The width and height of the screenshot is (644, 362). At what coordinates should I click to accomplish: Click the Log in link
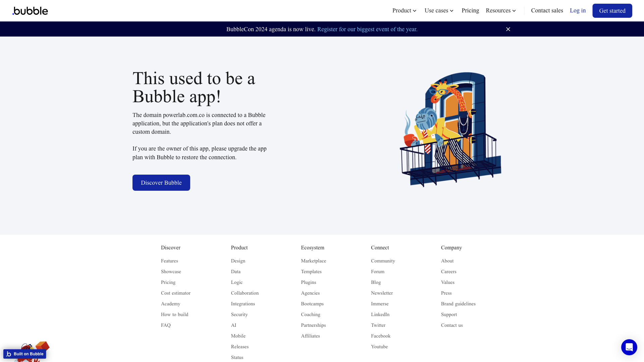pyautogui.click(x=578, y=11)
